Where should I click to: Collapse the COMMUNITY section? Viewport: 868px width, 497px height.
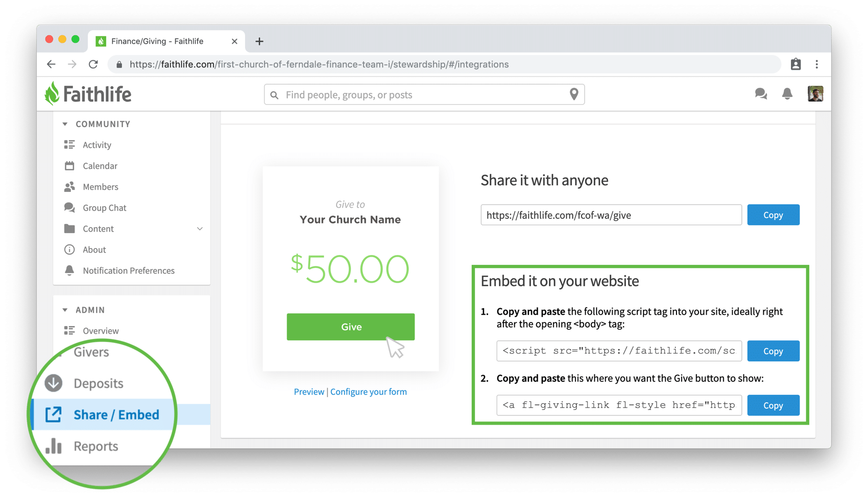[65, 124]
